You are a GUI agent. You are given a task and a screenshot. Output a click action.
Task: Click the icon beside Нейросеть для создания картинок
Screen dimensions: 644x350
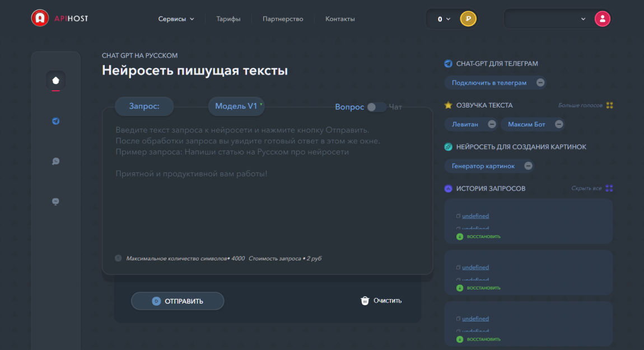pyautogui.click(x=448, y=147)
